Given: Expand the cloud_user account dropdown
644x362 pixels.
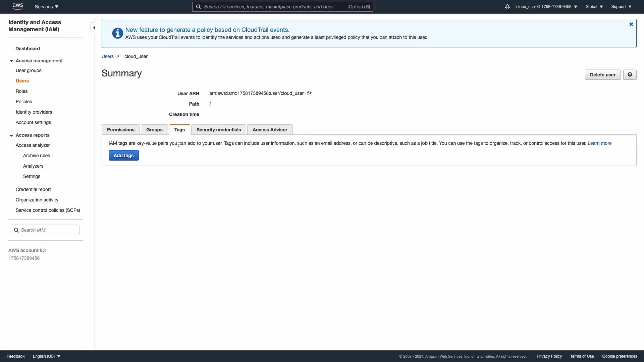Looking at the screenshot, I should (546, 7).
